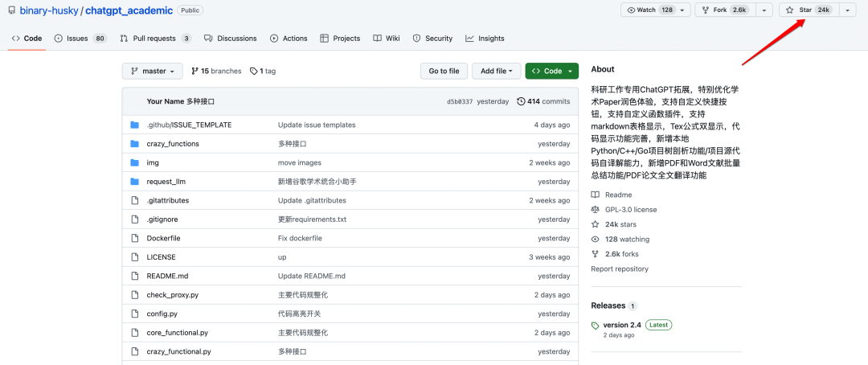868x365 pixels.
Task: Click the star icon beside 24k stars
Action: [x=595, y=224]
